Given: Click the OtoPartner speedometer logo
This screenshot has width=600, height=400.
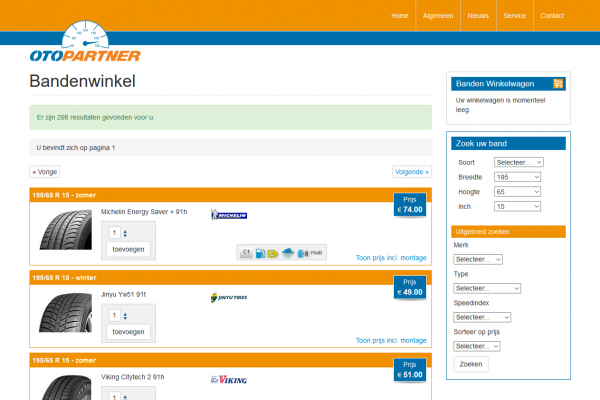Looking at the screenshot, I should click(x=85, y=41).
